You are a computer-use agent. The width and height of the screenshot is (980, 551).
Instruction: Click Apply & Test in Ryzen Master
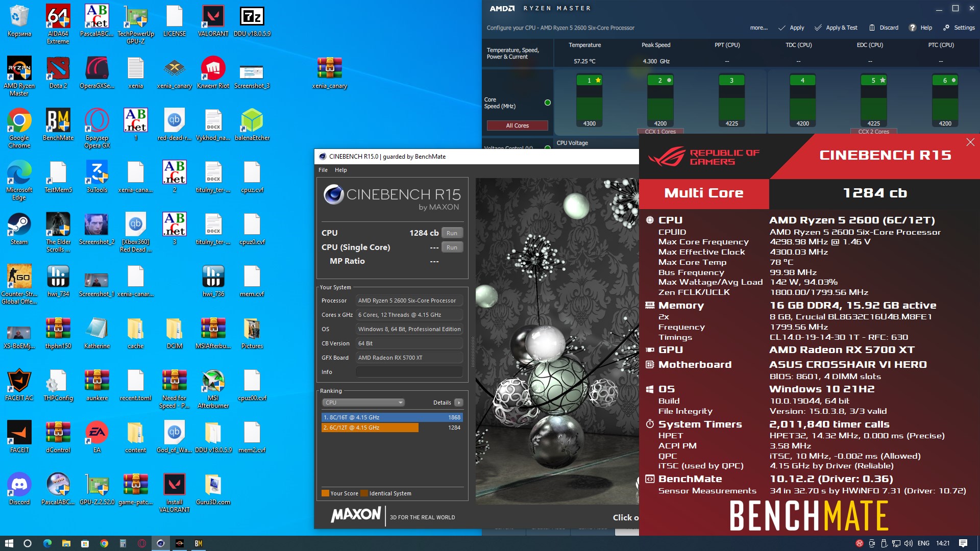point(836,28)
